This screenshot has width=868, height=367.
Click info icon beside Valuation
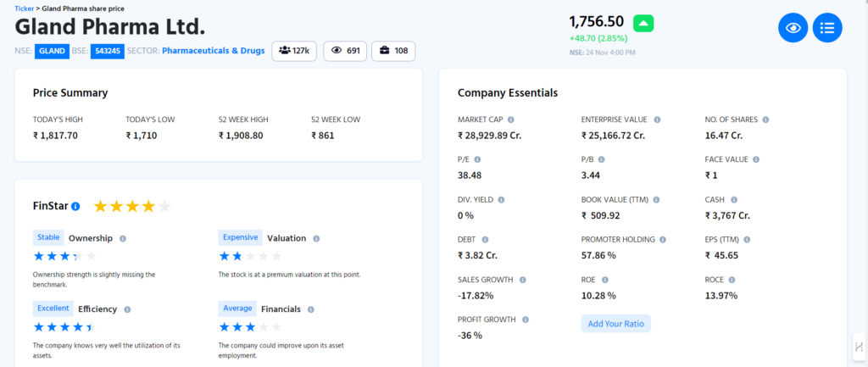coord(315,238)
